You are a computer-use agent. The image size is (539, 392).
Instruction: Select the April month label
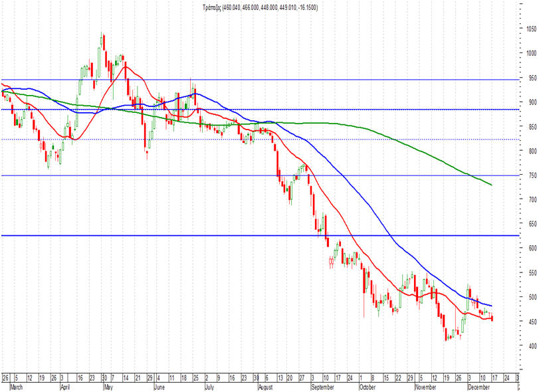coord(65,387)
